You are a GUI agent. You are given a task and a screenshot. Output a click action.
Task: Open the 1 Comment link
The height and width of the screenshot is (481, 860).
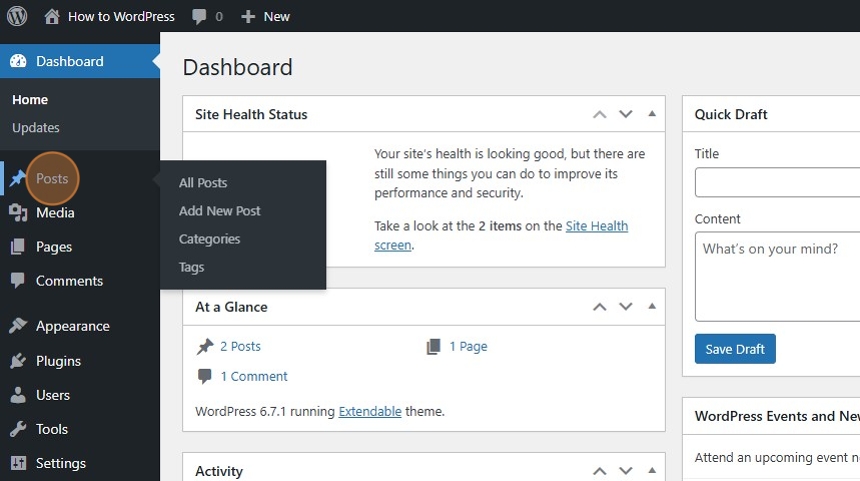[254, 376]
